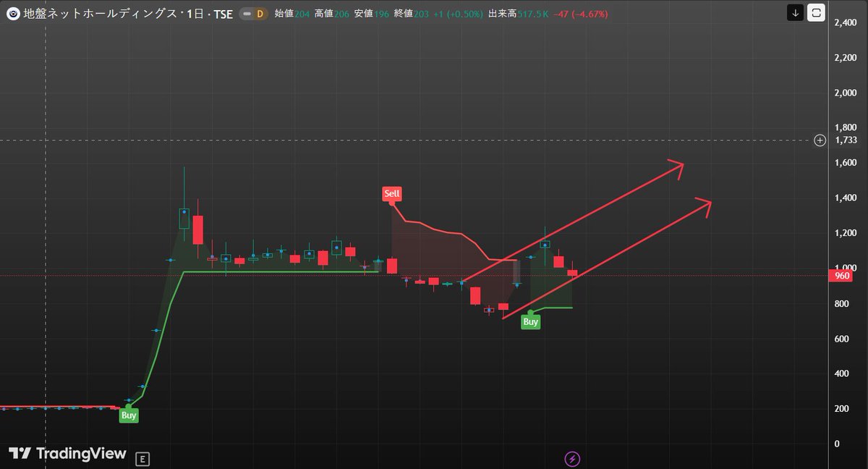Click the 1,400 price axis label

[846, 198]
